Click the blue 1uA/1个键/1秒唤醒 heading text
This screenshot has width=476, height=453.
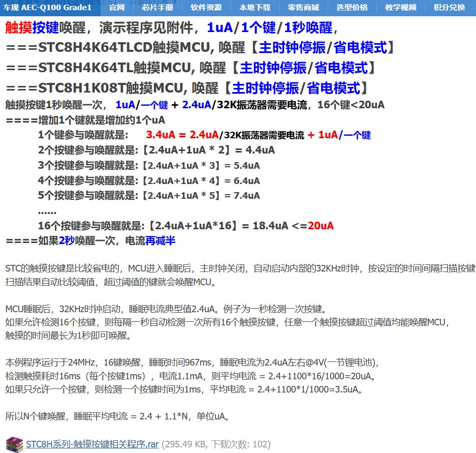(x=270, y=27)
